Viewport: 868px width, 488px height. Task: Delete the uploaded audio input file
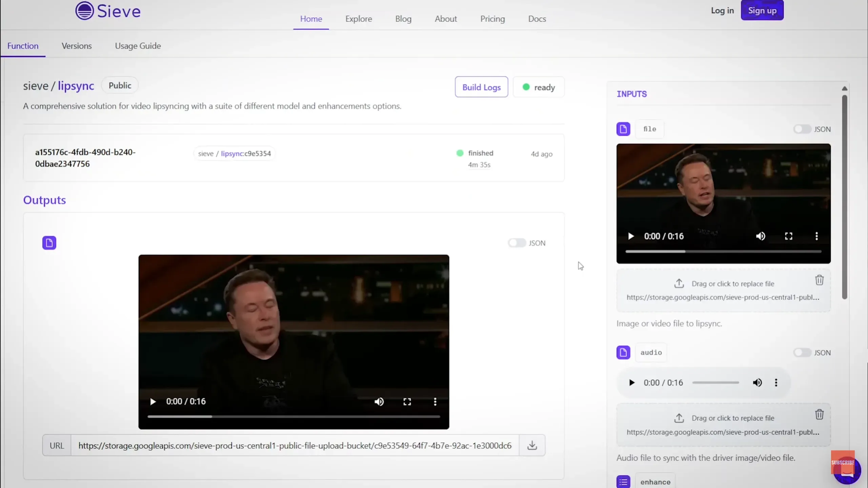pyautogui.click(x=819, y=414)
